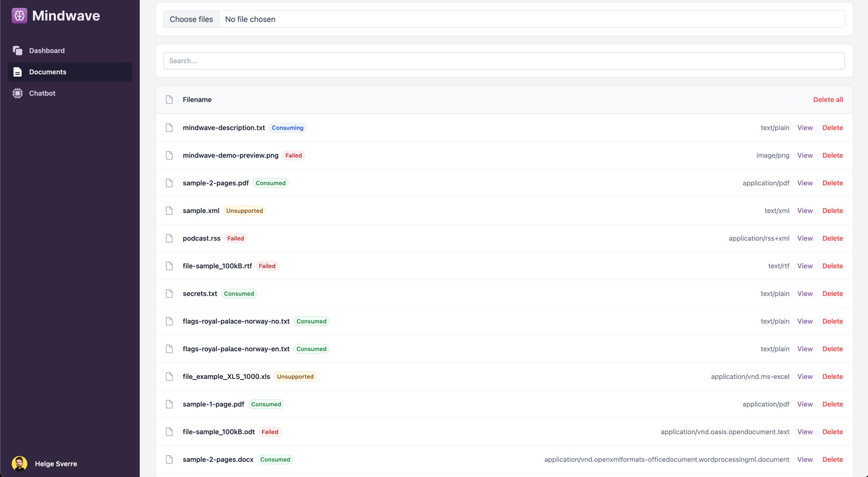Open the Dashboard menu item
The width and height of the screenshot is (868, 477).
[x=70, y=50]
